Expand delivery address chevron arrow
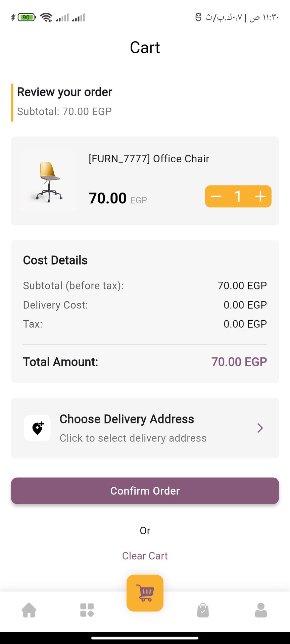The height and width of the screenshot is (644, 290). click(x=260, y=428)
